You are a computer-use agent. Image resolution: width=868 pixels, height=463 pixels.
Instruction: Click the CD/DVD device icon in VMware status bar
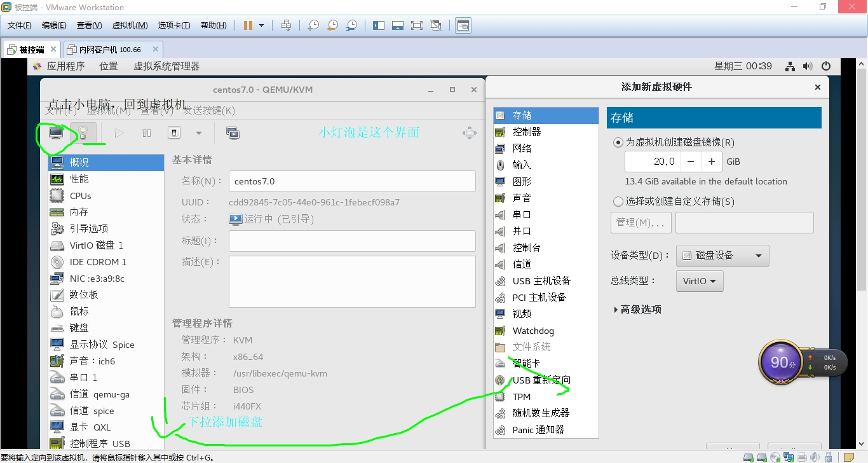click(775, 457)
